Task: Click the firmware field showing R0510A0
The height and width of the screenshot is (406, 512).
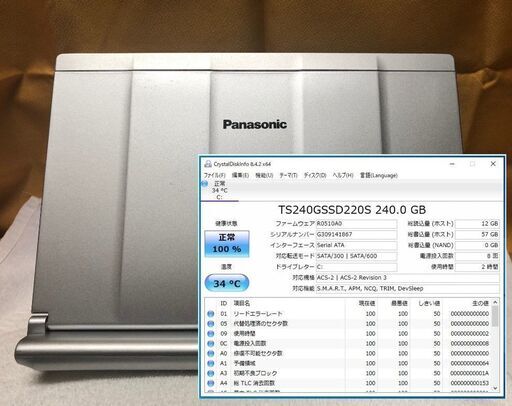Action: tap(356, 224)
